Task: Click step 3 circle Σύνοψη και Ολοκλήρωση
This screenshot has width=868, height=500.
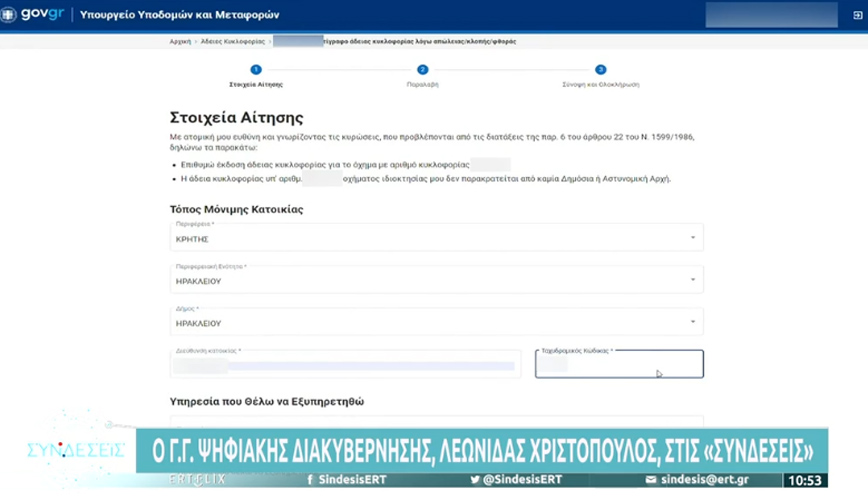Action: coord(600,70)
